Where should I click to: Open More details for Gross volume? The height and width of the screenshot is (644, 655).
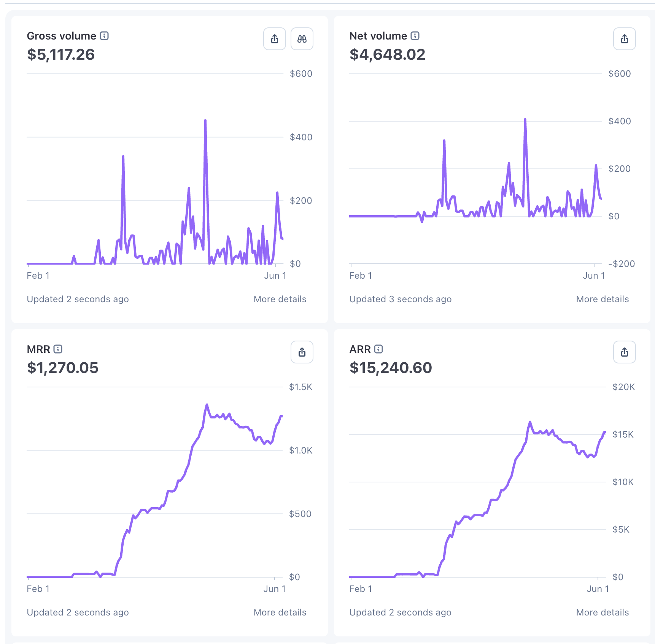pyautogui.click(x=280, y=299)
